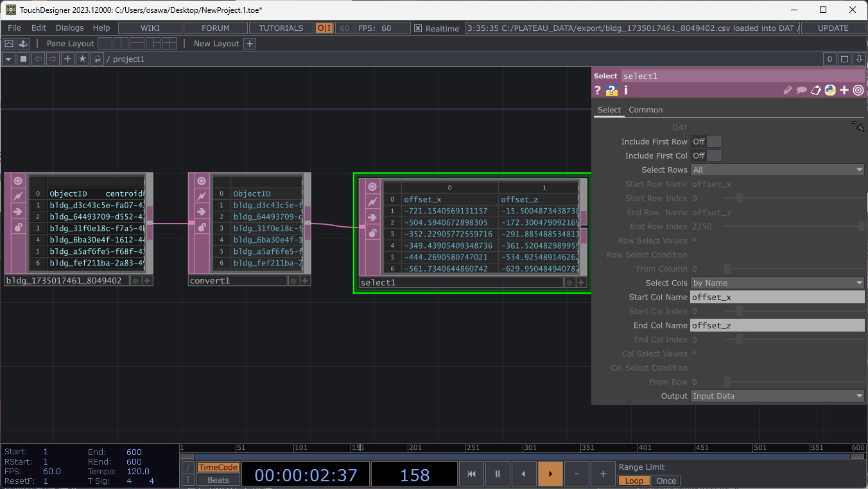The width and height of the screenshot is (868, 489).
Task: Click the bookmark star icon in path bar
Action: point(82,59)
